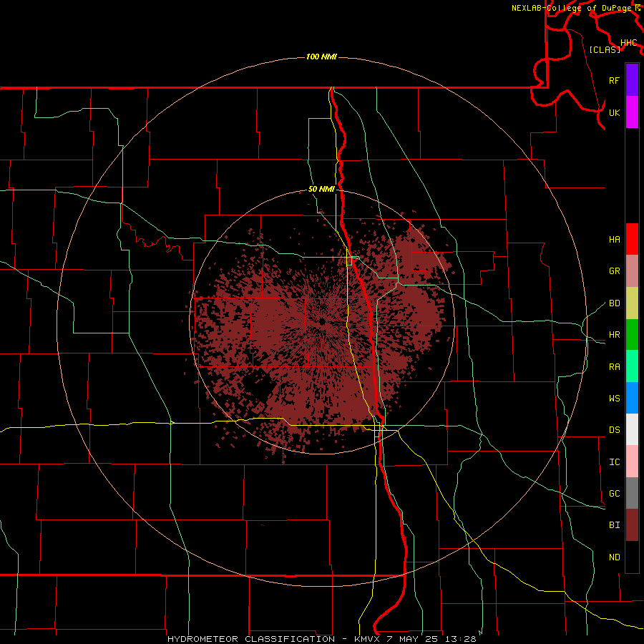Click the 100 NMI range ring label
644x644 pixels.
pyautogui.click(x=321, y=57)
